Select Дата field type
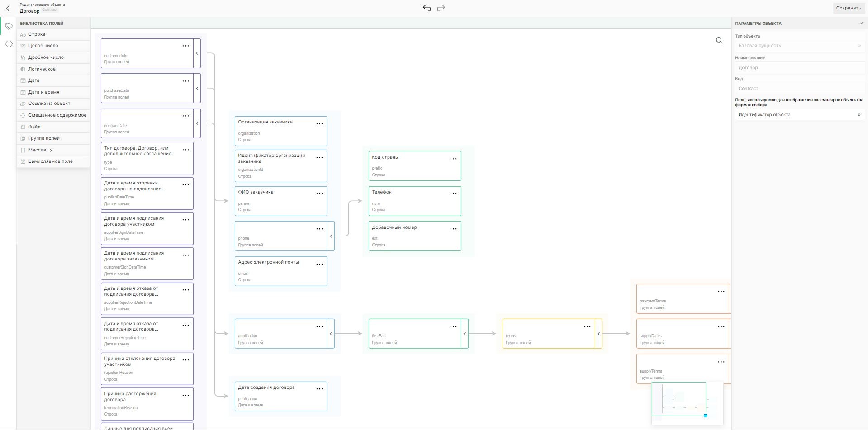Viewport: 868px width, 430px height. 53,80
